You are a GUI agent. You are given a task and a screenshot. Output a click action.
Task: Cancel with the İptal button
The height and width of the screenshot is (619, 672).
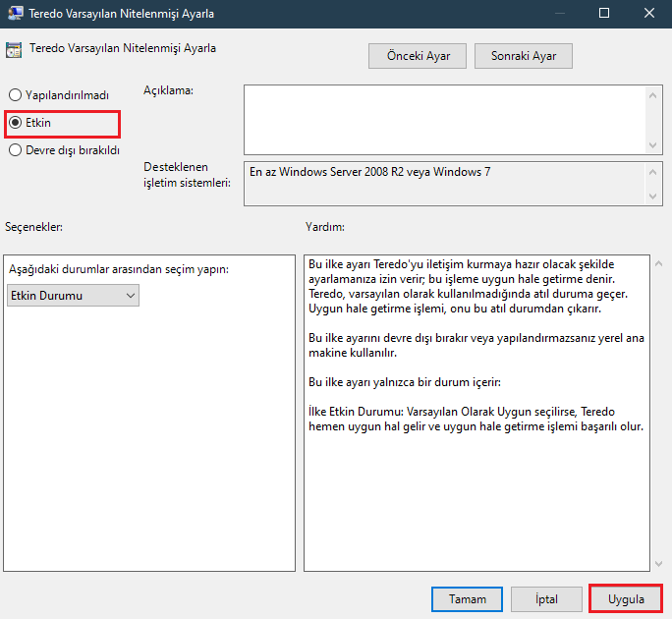click(546, 598)
